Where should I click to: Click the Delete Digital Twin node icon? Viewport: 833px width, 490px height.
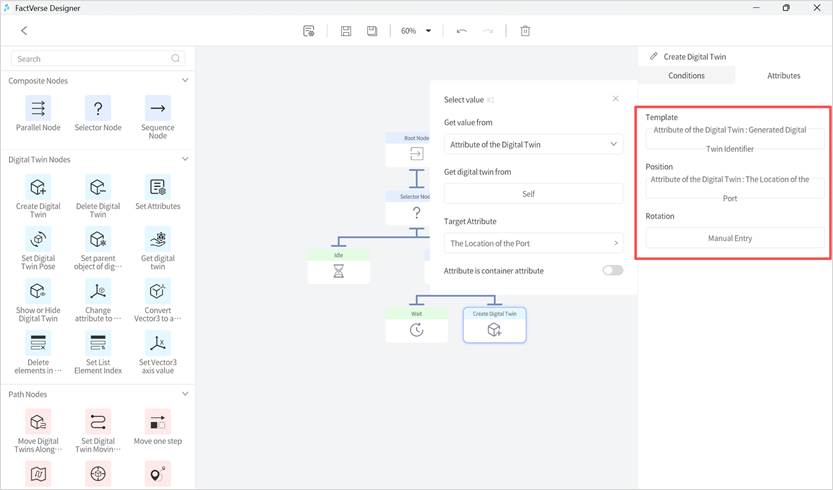pyautogui.click(x=97, y=187)
